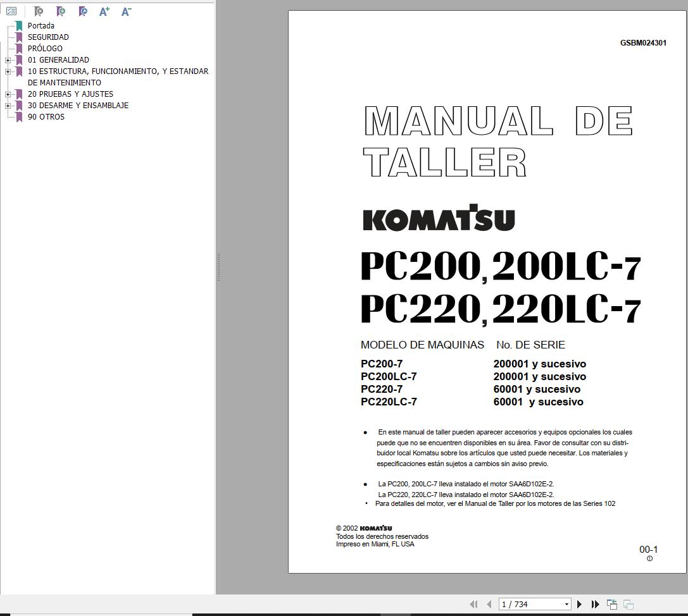The height and width of the screenshot is (616, 688).
Task: Click the No. DE SERIE column header
Action: 530,345
